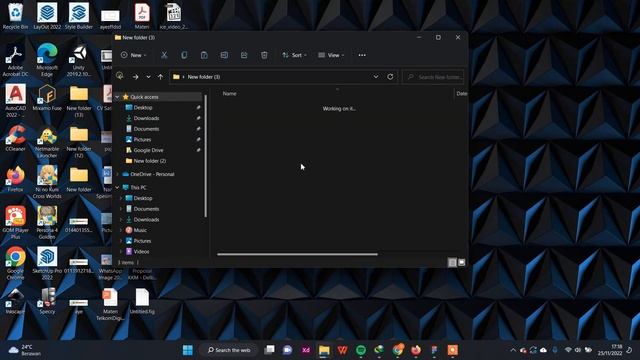Click the Copy icon in toolbar
Screen dimensions: 640x360
click(x=184, y=55)
